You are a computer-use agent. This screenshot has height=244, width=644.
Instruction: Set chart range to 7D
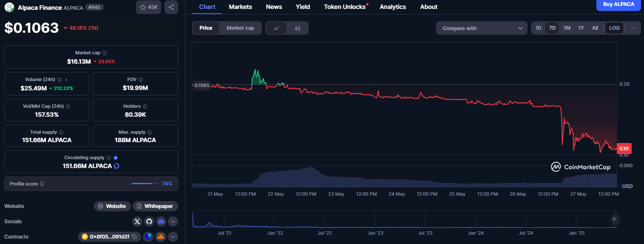pyautogui.click(x=552, y=28)
